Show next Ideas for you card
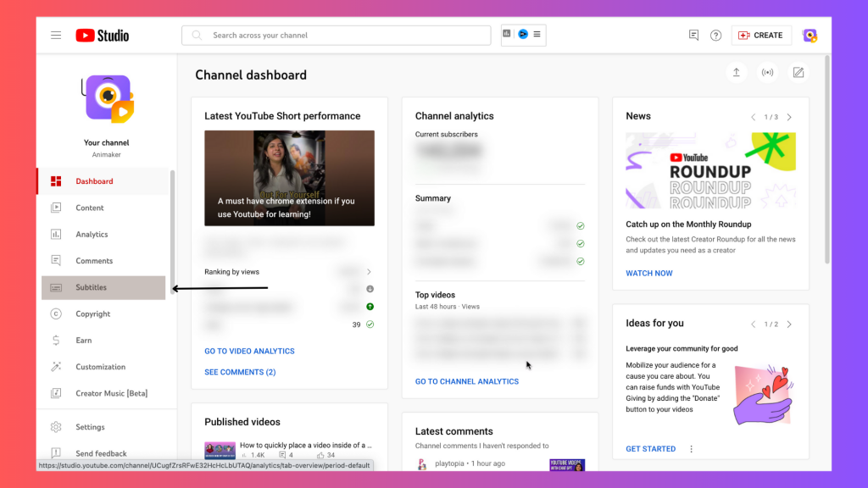Viewport: 868px width, 488px height. pyautogui.click(x=789, y=324)
